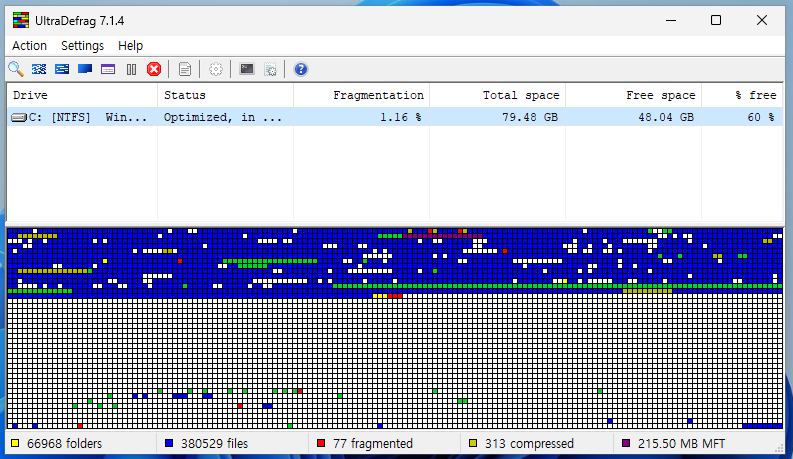Click the drive icon for C:
The image size is (793, 459).
point(19,117)
